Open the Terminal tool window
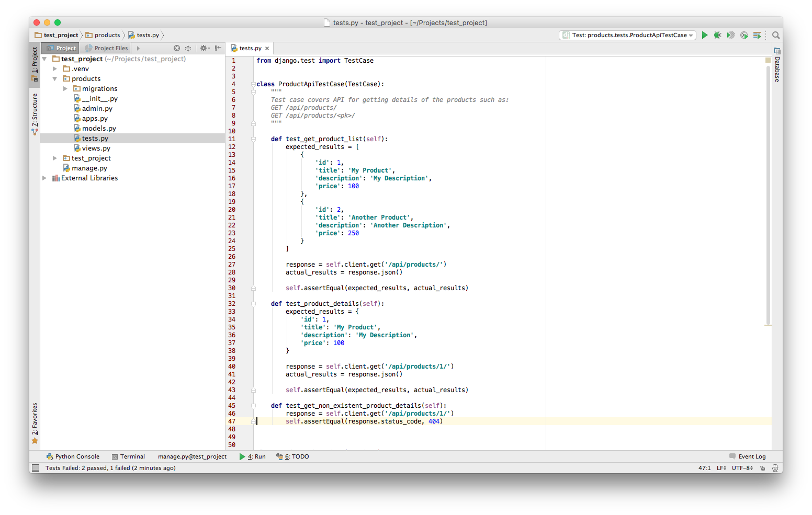812x515 pixels. (x=128, y=456)
